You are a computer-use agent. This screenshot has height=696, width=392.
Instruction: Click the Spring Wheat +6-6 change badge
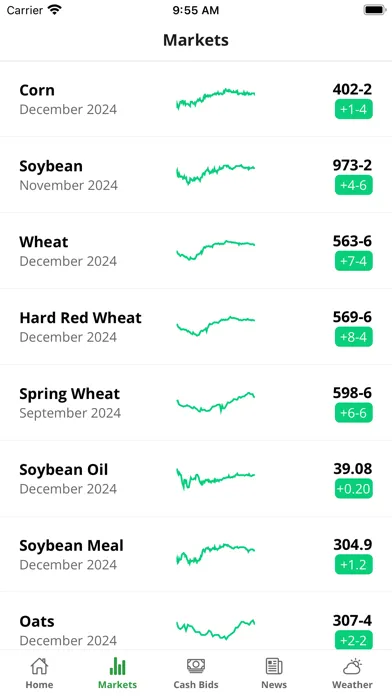(353, 413)
